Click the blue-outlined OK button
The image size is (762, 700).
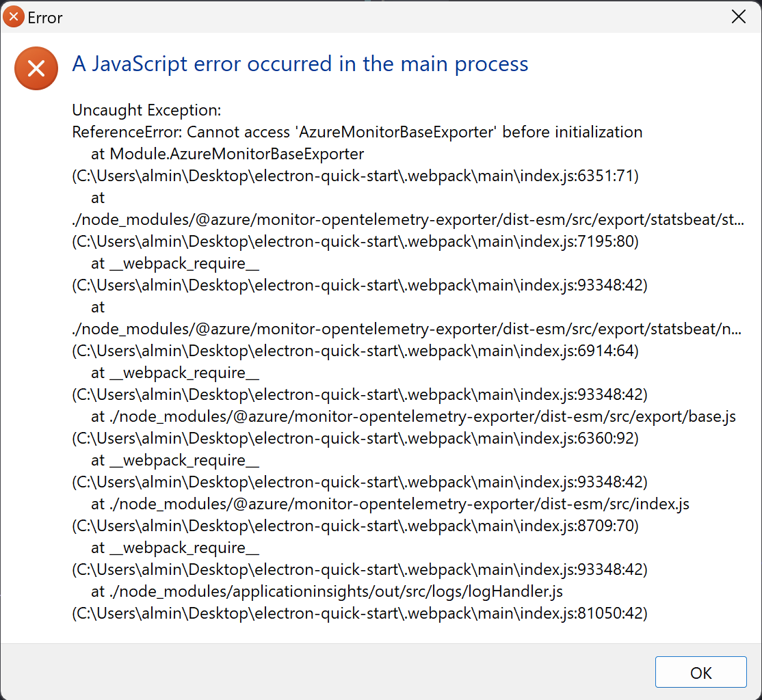point(700,672)
